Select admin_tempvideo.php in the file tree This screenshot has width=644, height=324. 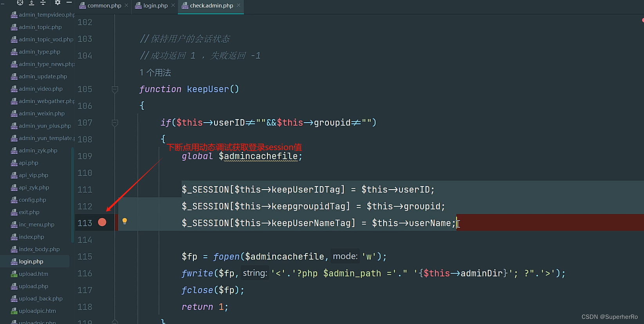pyautogui.click(x=42, y=15)
